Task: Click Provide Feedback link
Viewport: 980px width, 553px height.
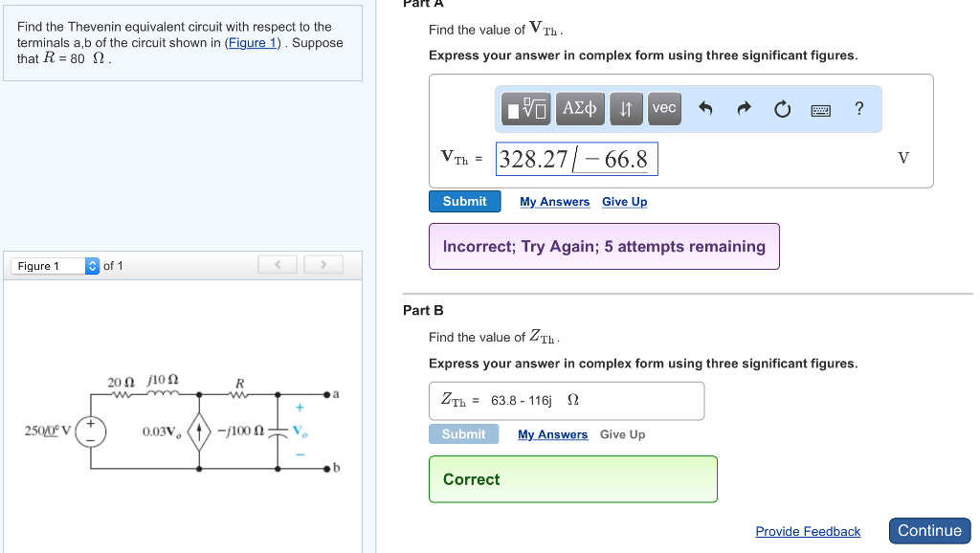Action: point(808,531)
